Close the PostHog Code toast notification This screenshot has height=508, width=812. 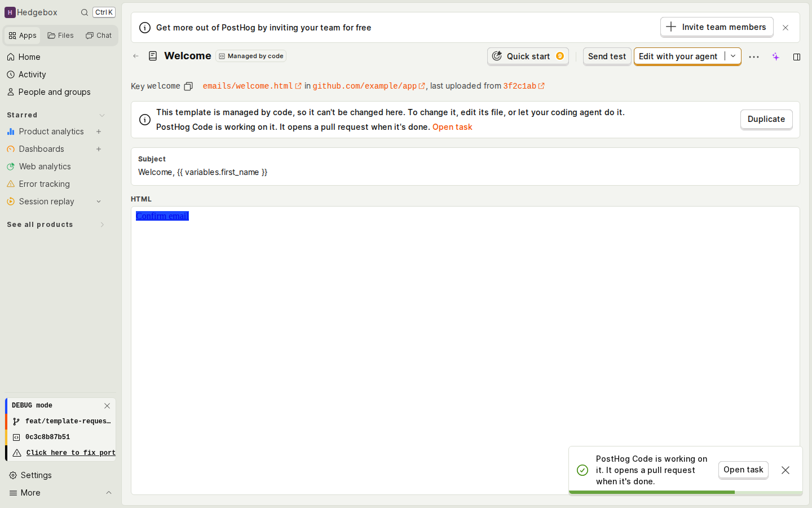tap(785, 470)
